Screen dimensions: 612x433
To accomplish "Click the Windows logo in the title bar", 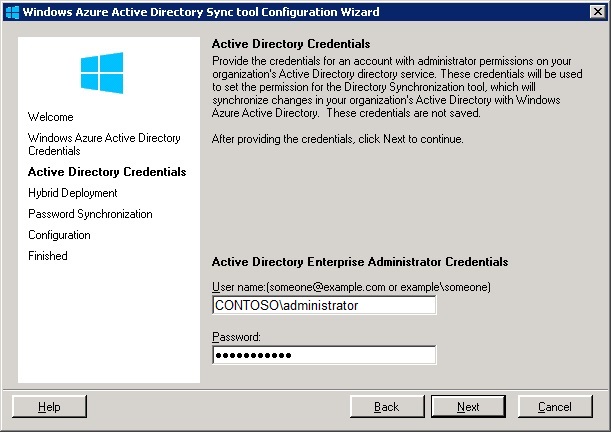I will tap(12, 12).
